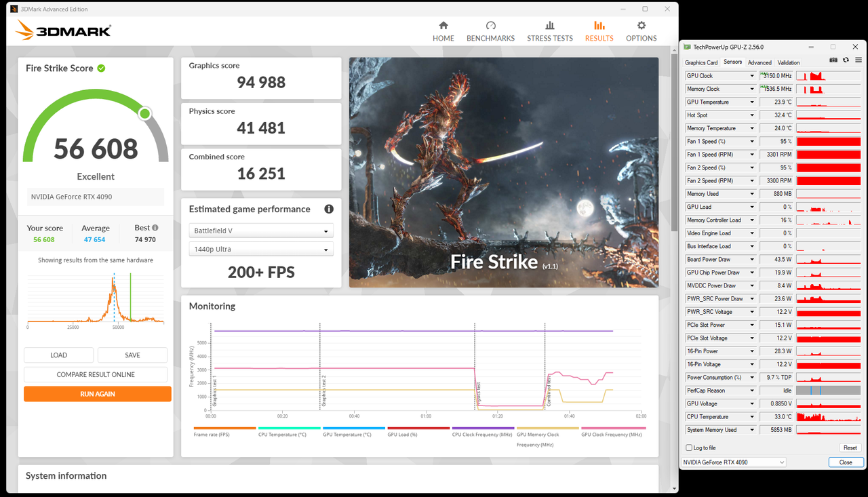Click the GPU-Z refresh icon
The height and width of the screenshot is (497, 868).
pyautogui.click(x=846, y=60)
